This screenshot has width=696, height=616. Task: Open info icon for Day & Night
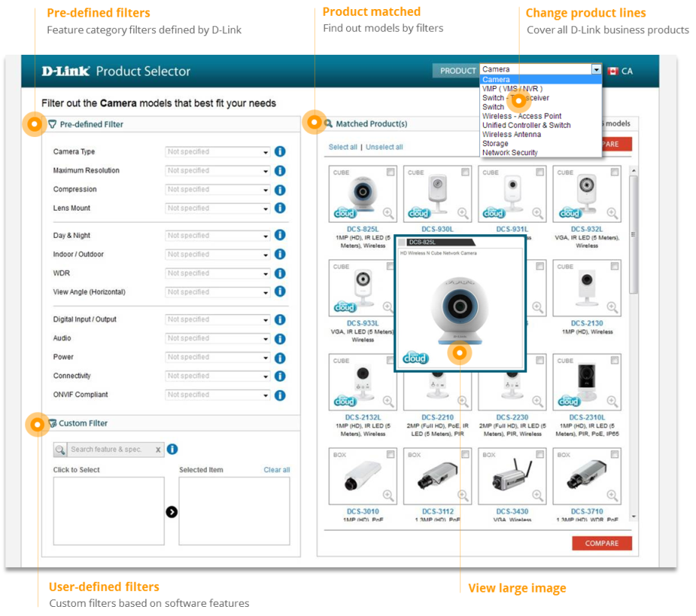tap(280, 235)
